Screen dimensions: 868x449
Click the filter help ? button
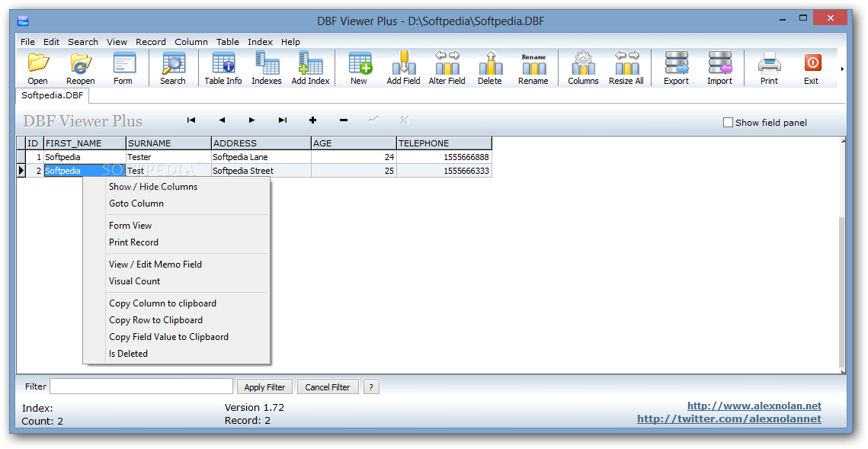click(x=371, y=387)
